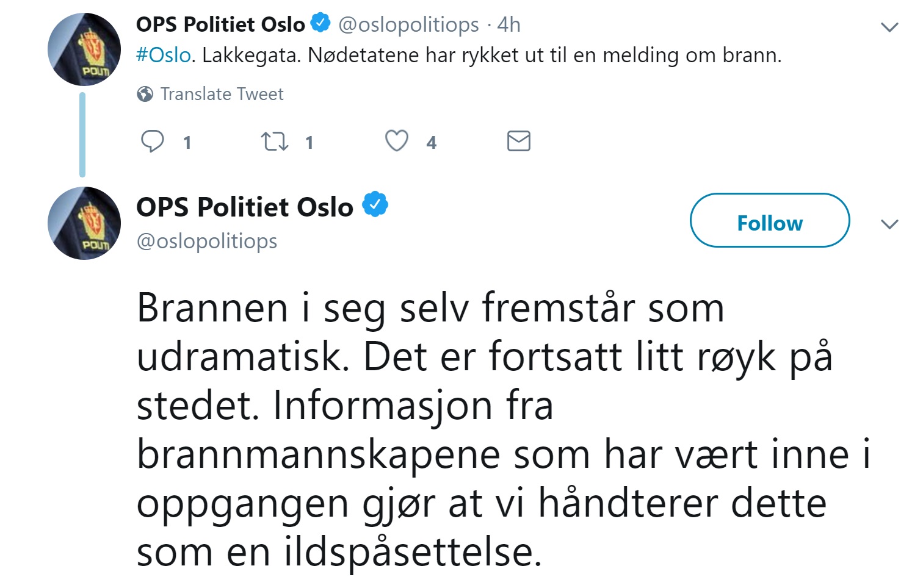The width and height of the screenshot is (923, 588).
Task: Open @oslopolitiops handle in first tweet
Action: (408, 25)
